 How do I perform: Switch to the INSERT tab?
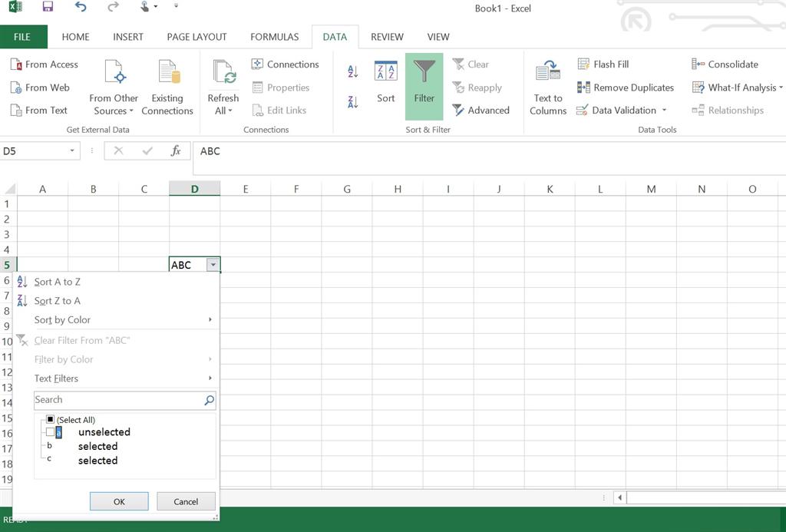128,37
